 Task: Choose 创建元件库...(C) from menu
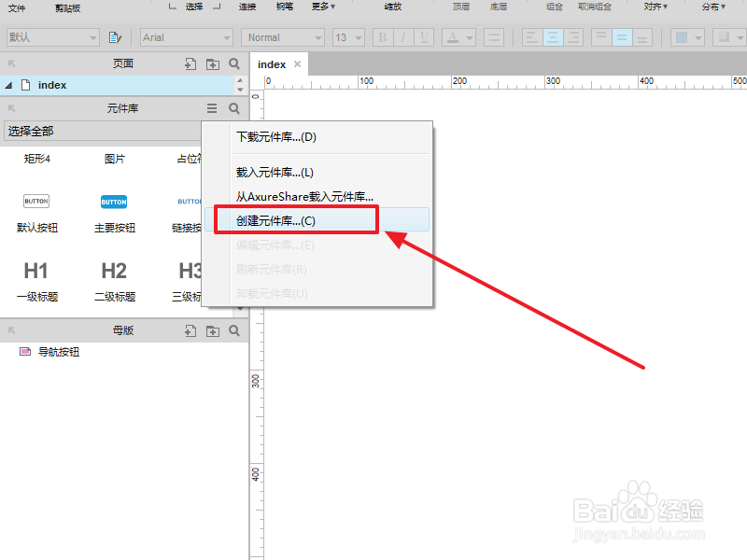point(317,220)
